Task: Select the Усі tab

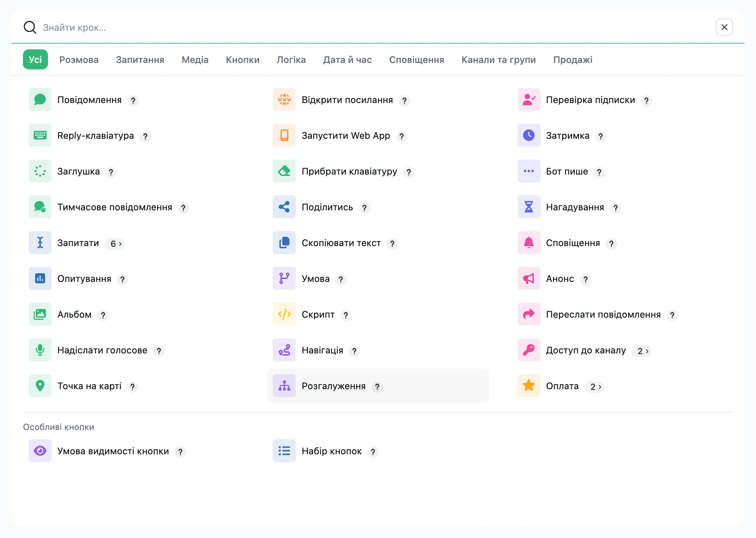Action: [35, 59]
